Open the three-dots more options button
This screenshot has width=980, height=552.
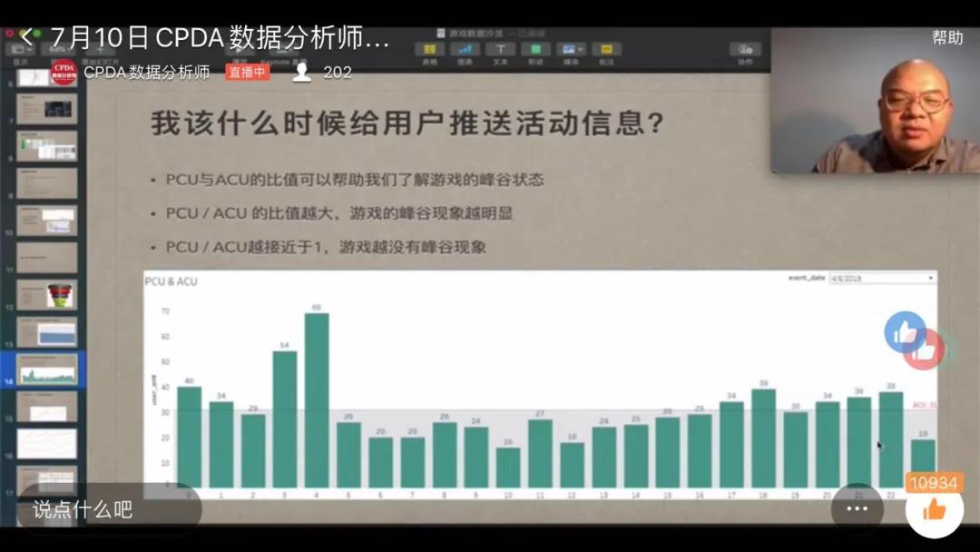tap(857, 508)
